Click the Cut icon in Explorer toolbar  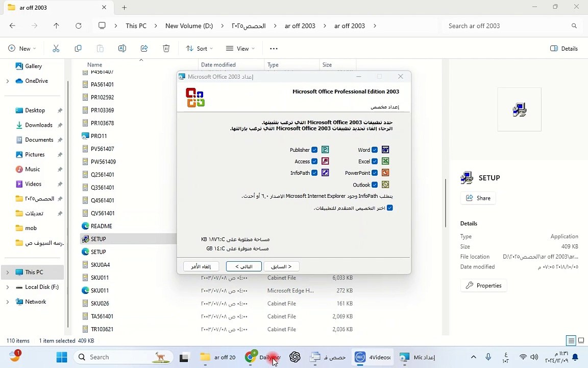pyautogui.click(x=56, y=49)
